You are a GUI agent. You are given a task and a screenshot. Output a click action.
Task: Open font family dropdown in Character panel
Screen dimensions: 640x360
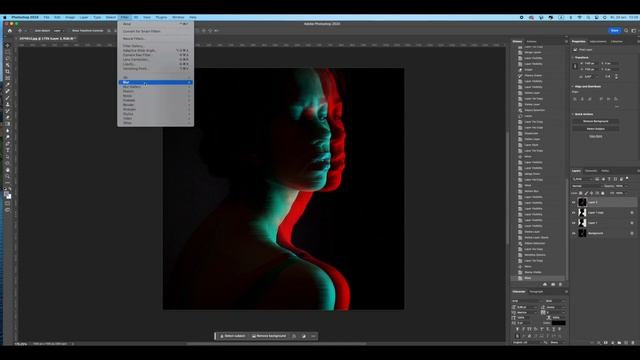(x=527, y=301)
